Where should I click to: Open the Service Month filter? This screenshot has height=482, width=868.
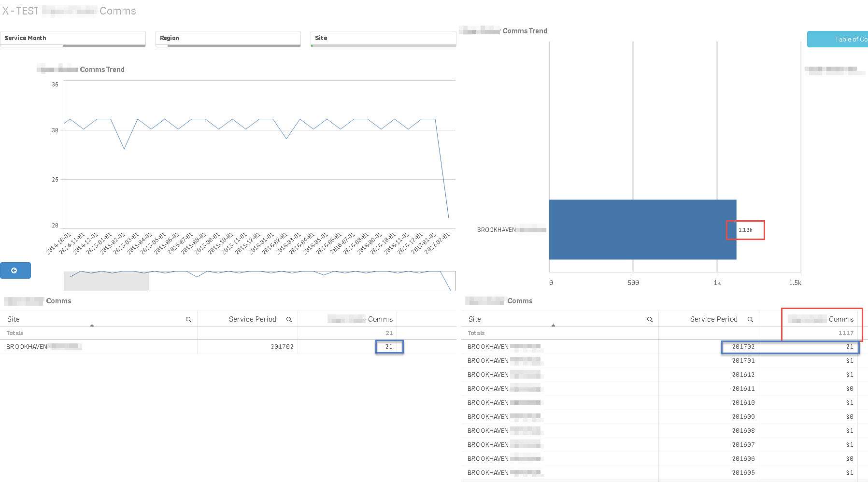point(73,39)
